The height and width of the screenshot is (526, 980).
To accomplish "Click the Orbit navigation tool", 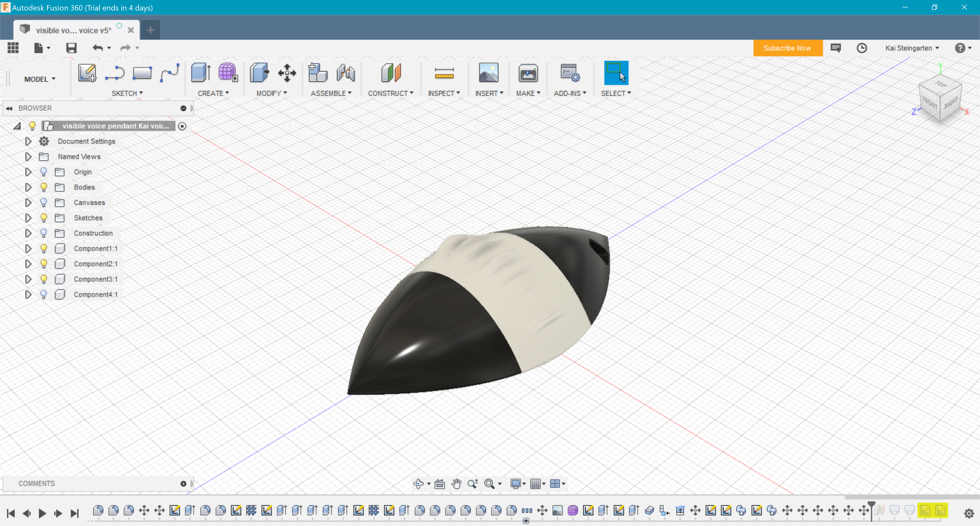I will point(419,483).
